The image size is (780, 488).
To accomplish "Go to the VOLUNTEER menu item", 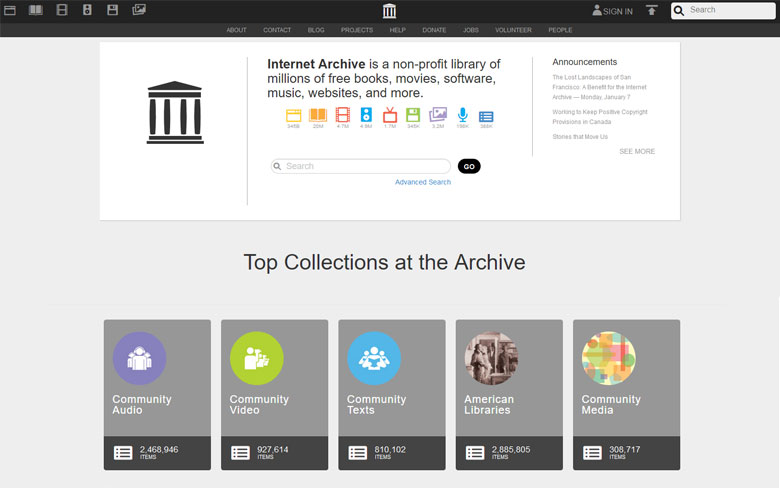I will 513,30.
